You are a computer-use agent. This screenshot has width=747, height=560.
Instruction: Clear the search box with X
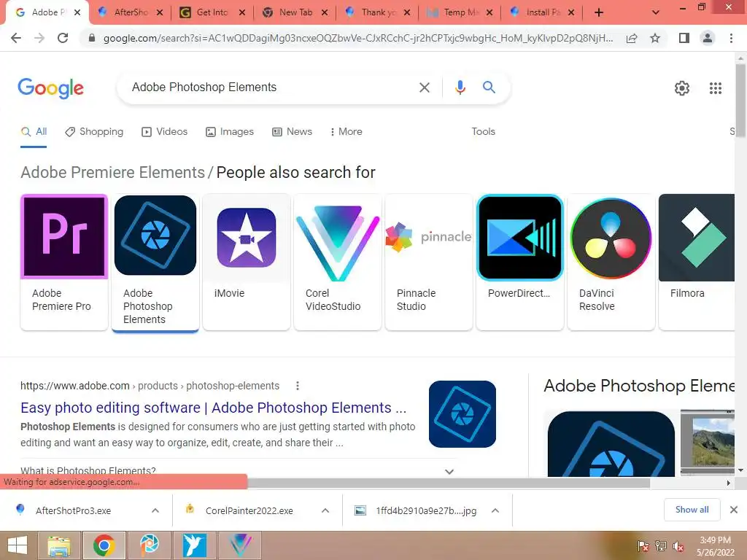coord(424,87)
